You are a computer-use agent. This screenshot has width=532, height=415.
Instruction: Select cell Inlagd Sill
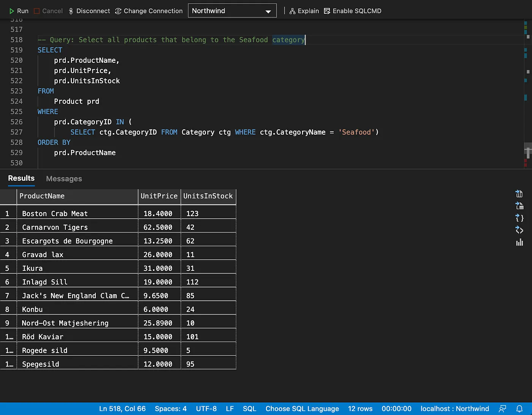pos(78,282)
